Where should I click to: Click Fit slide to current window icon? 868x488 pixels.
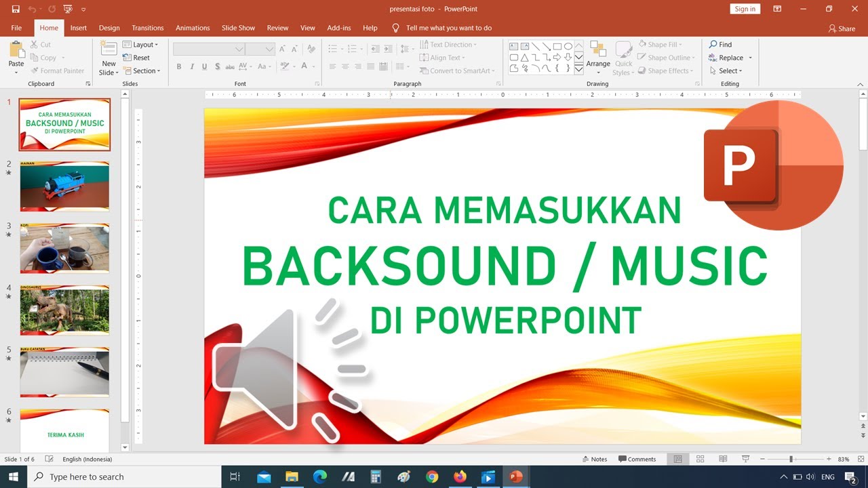(x=861, y=459)
